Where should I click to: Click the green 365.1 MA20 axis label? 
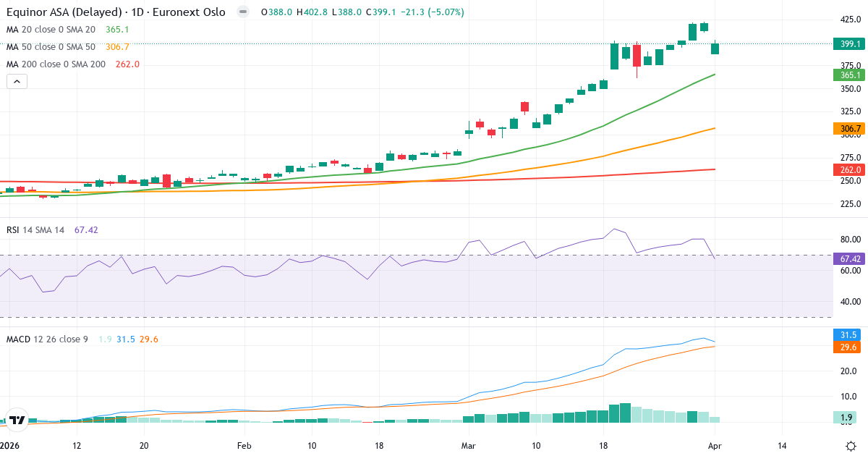coord(850,75)
